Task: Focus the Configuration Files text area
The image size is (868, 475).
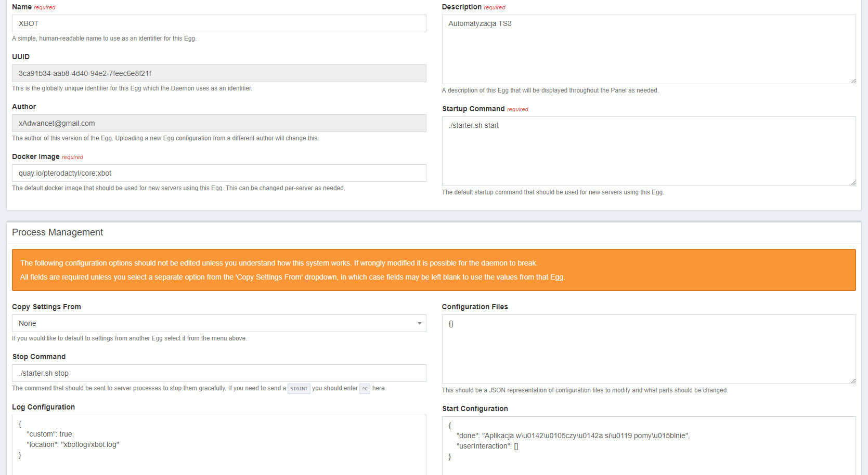Action: 648,349
